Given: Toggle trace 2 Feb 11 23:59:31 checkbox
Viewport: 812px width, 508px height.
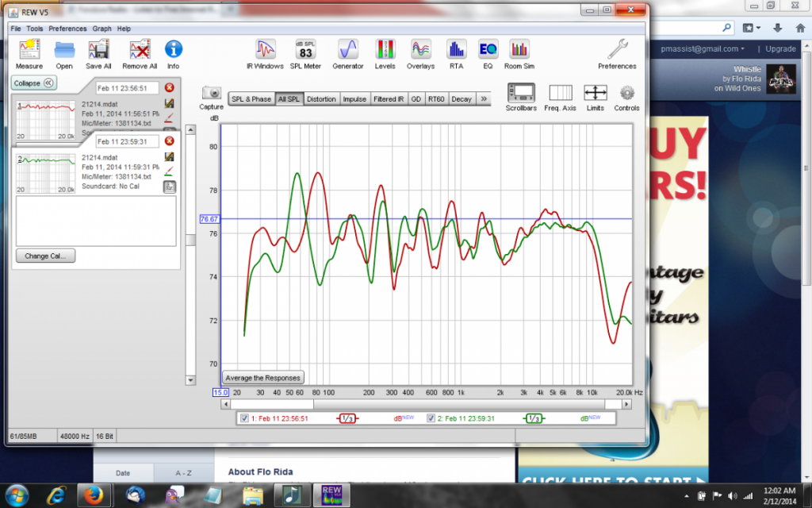Looking at the screenshot, I should tap(431, 418).
